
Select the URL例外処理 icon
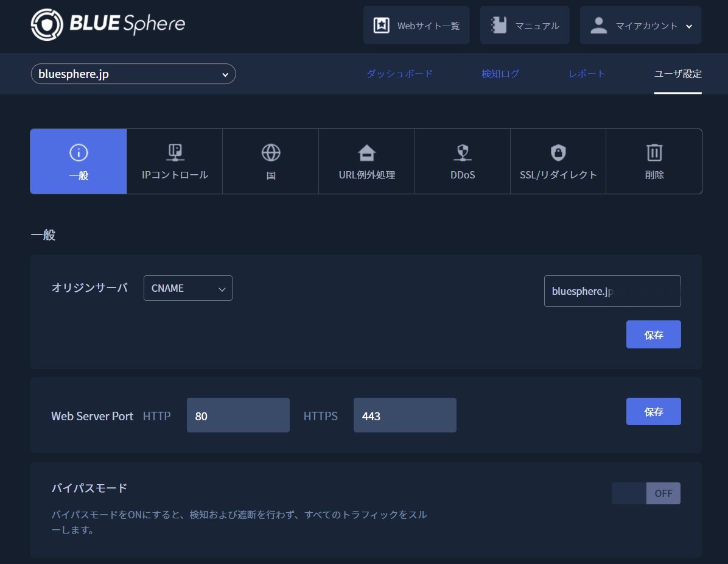(366, 152)
